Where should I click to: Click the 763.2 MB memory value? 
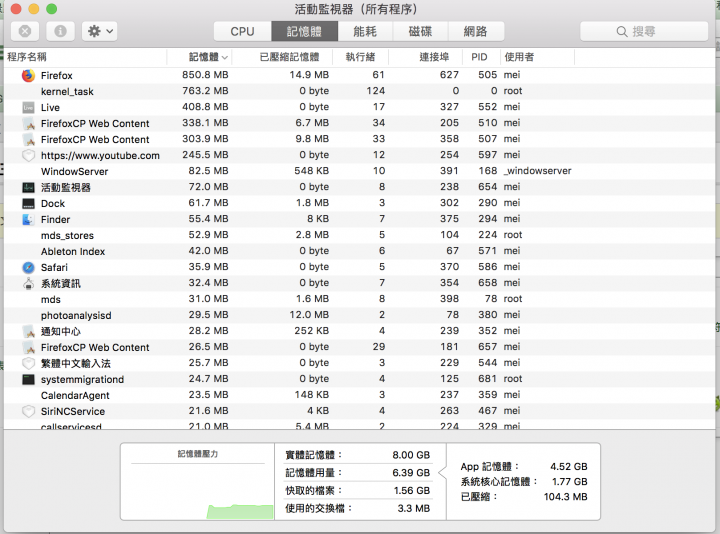point(205,91)
